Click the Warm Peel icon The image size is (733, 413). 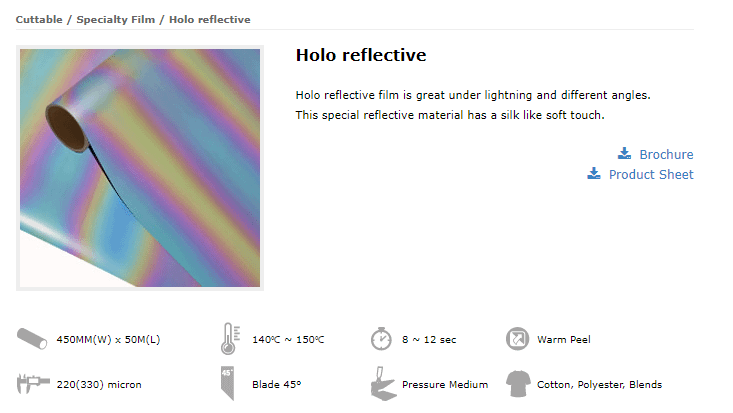(x=517, y=339)
